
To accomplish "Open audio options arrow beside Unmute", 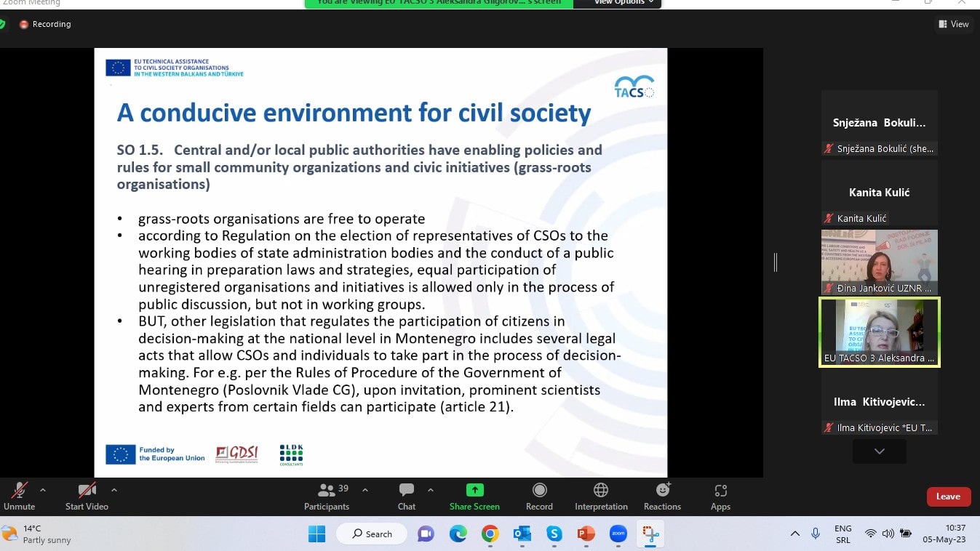I will pos(43,490).
